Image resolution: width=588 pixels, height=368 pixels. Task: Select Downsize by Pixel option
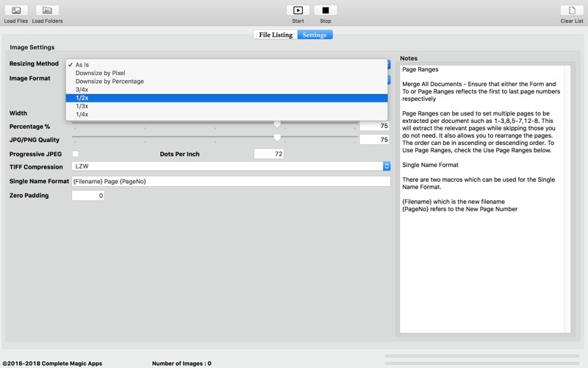pos(226,73)
